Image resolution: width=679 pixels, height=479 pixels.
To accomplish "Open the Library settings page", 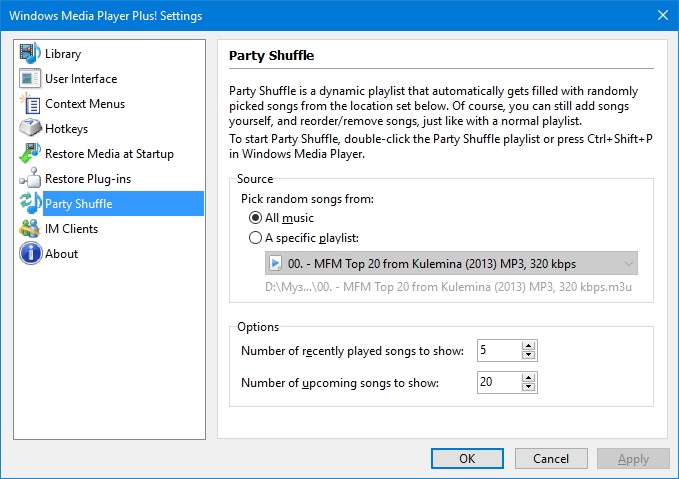I will [x=63, y=54].
